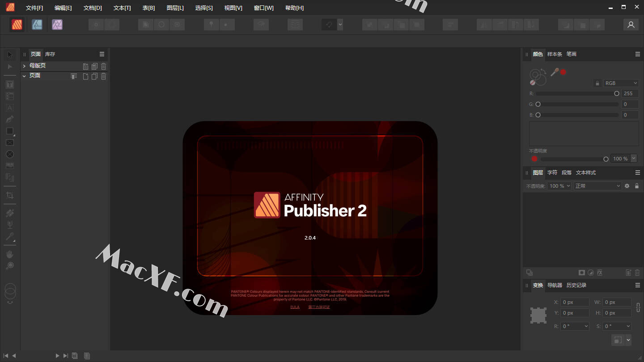Switch to the 样本条 tab
This screenshot has height=362, width=644.
[x=555, y=54]
